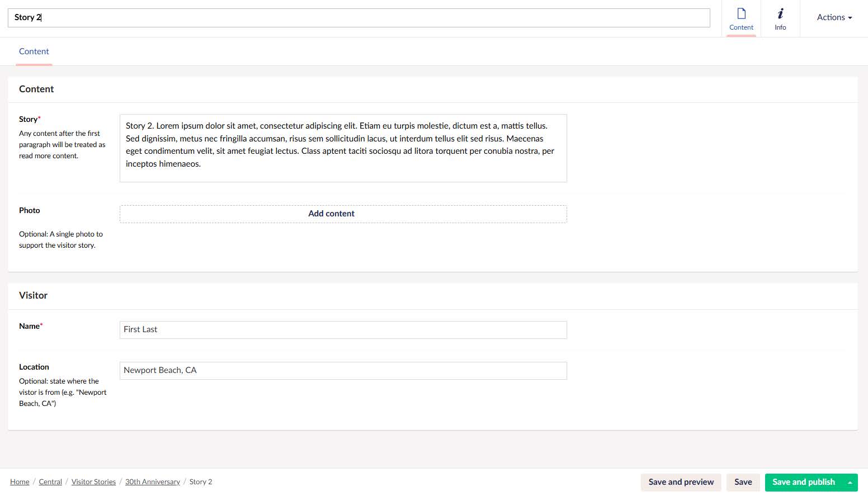
Task: Edit the Location input field
Action: tap(343, 371)
